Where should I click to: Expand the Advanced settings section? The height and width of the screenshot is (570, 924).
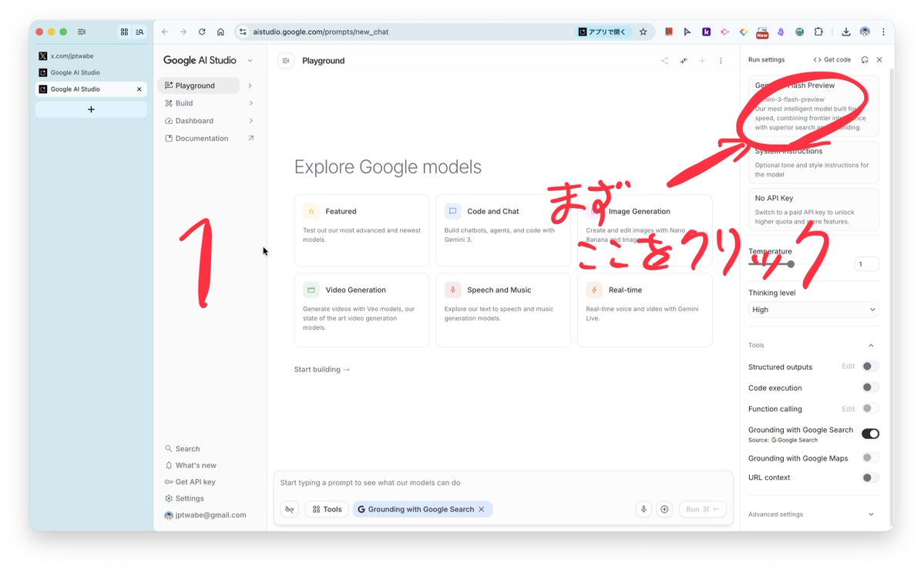click(x=813, y=514)
